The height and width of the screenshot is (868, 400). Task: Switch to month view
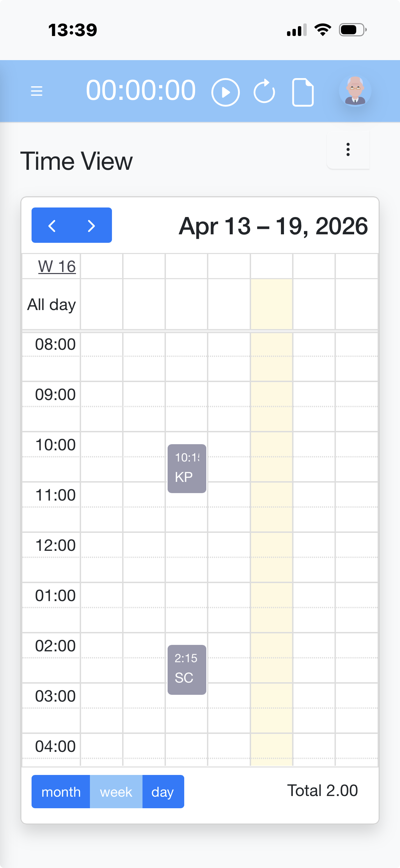point(61,792)
